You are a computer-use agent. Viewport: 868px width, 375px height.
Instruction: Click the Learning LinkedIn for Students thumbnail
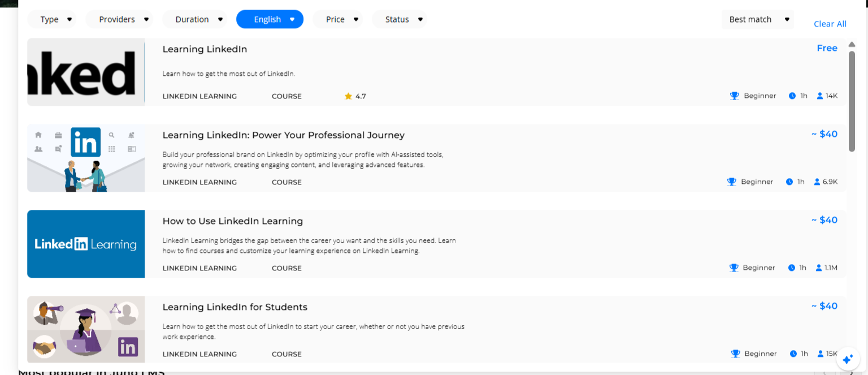(86, 329)
